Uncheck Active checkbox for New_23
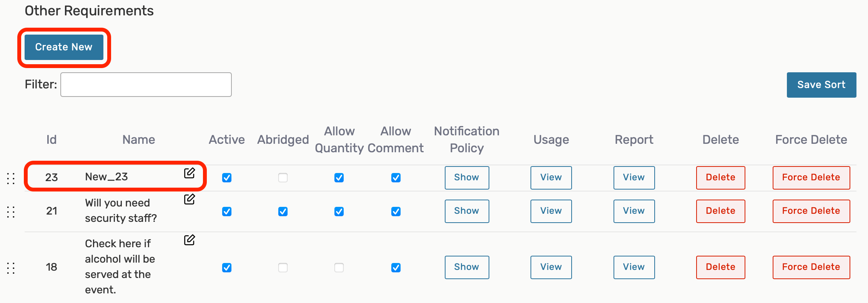The width and height of the screenshot is (868, 303). tap(227, 178)
